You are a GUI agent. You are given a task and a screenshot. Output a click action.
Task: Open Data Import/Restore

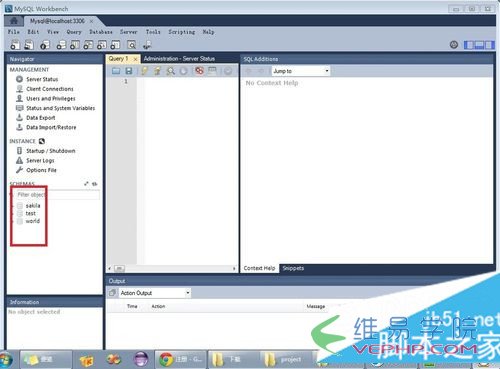(x=51, y=127)
